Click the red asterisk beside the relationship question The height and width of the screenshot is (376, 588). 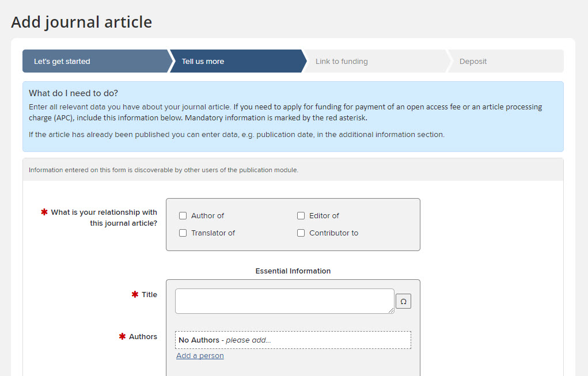click(x=44, y=212)
